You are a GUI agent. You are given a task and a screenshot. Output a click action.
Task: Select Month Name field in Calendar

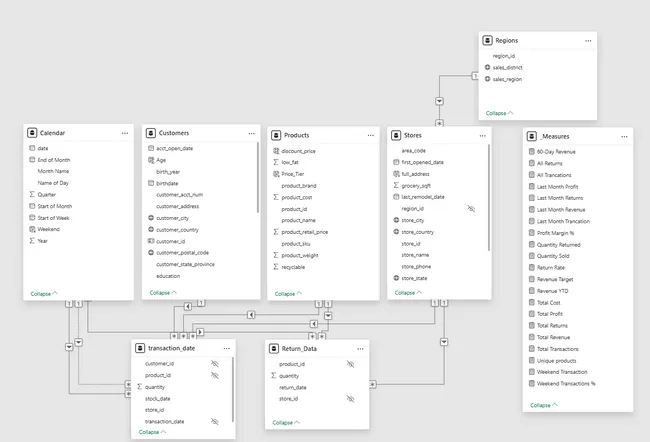coord(53,171)
